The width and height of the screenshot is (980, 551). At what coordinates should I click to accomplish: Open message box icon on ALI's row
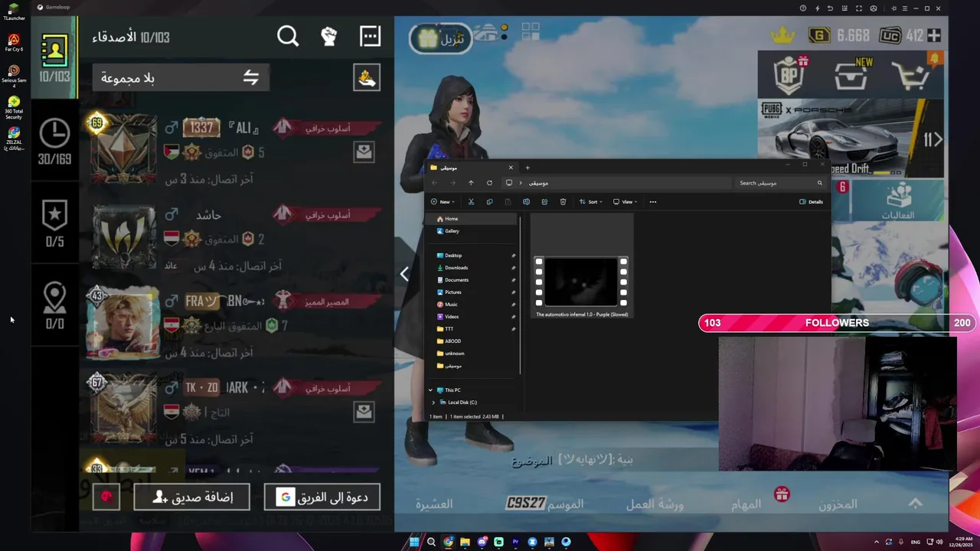(364, 152)
